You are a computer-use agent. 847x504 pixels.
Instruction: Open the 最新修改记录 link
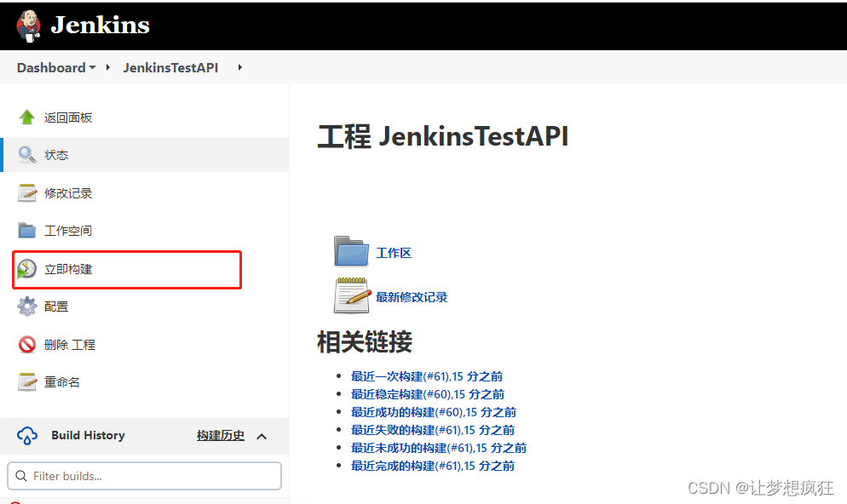pos(412,297)
